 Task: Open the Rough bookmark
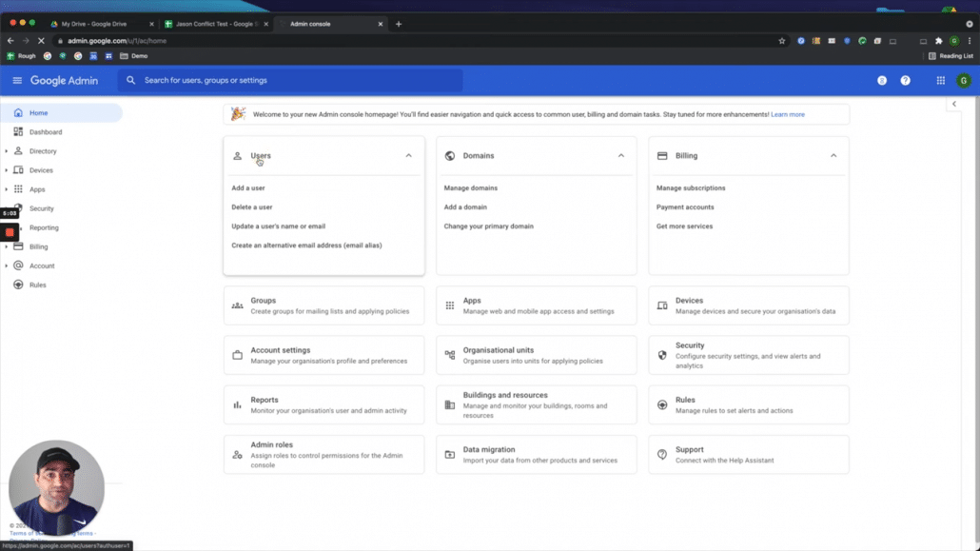tap(21, 55)
